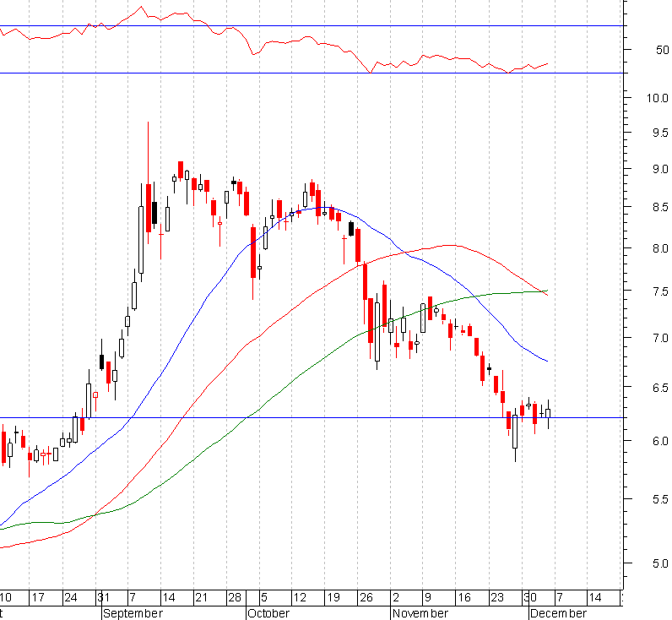This screenshot has height=620, width=672.
Task: Click date label 9 in November
Action: 427,597
